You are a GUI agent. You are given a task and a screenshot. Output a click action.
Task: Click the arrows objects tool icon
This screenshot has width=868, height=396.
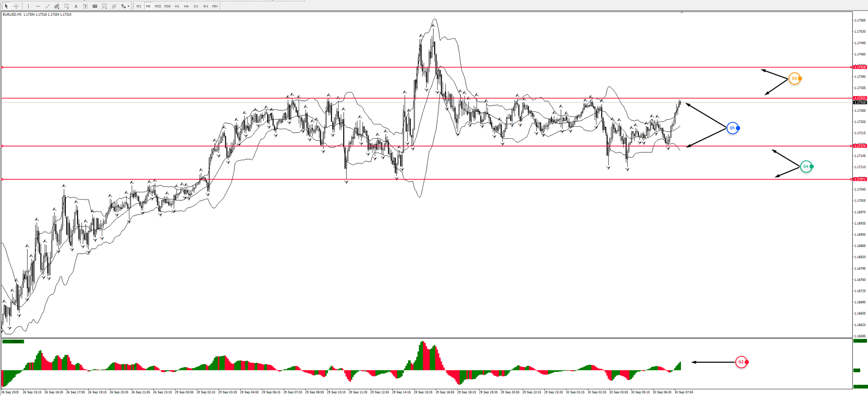123,6
